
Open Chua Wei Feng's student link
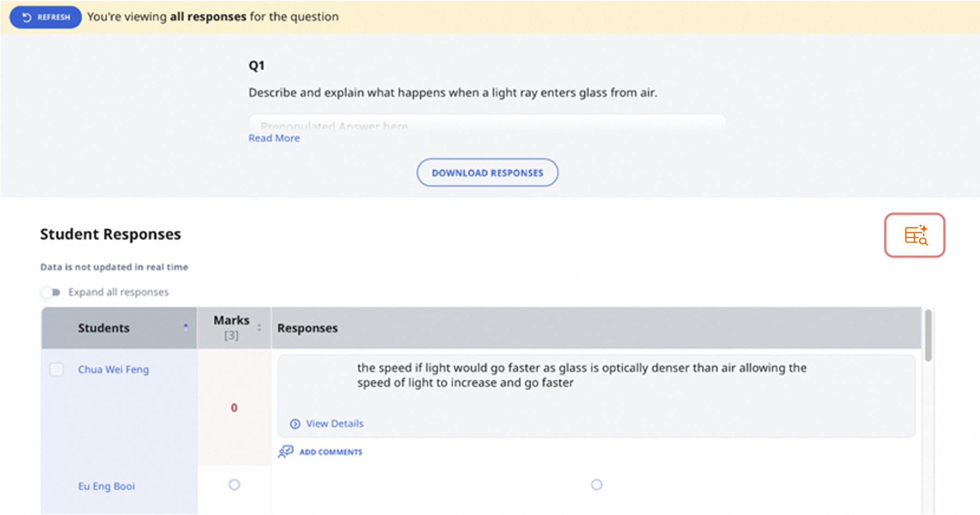114,370
